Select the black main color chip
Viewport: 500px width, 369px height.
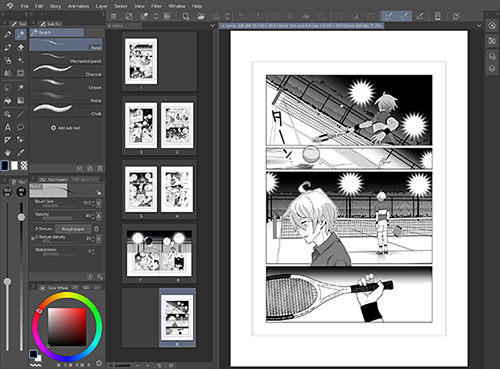tap(5, 165)
